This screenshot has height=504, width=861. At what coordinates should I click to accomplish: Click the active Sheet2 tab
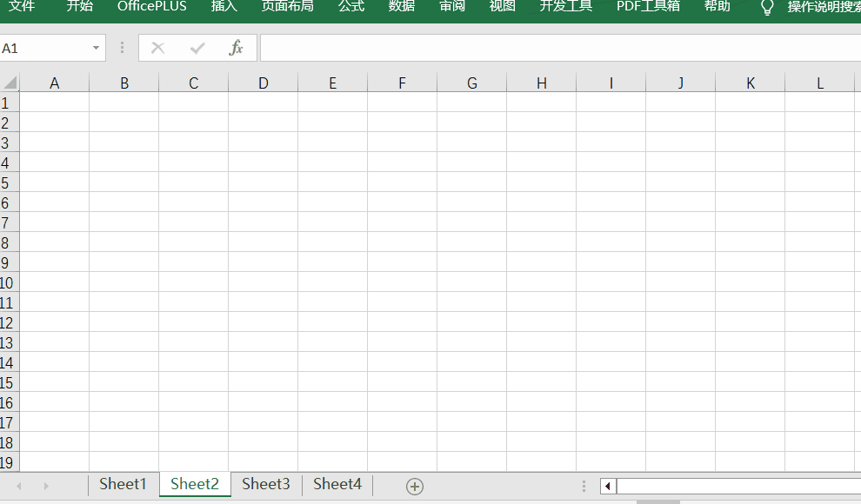(x=195, y=484)
